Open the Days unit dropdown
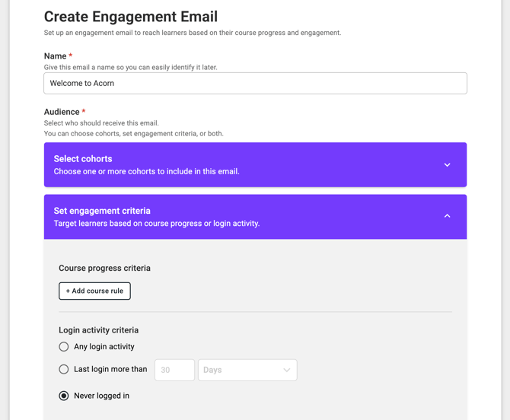Image resolution: width=510 pixels, height=420 pixels. point(247,371)
